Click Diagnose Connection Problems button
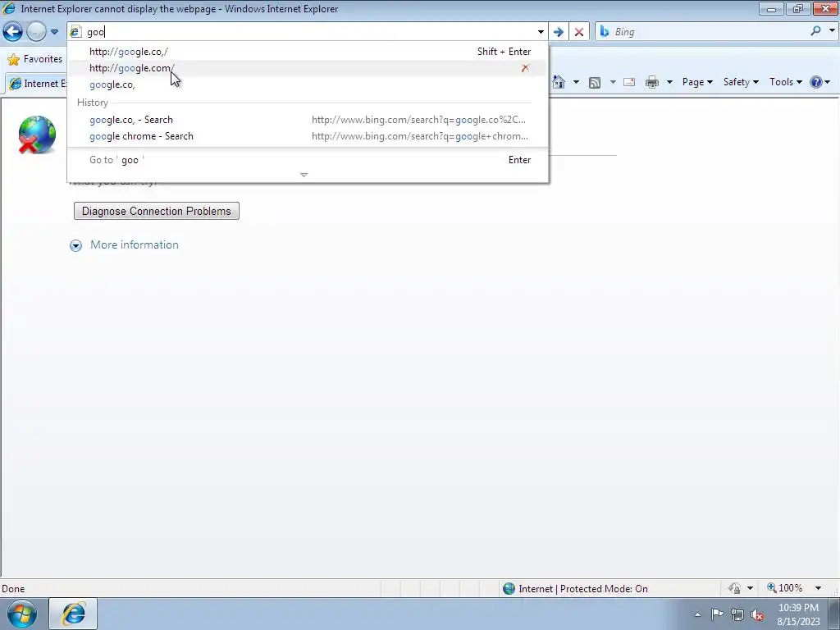Image resolution: width=840 pixels, height=630 pixels. (x=157, y=211)
